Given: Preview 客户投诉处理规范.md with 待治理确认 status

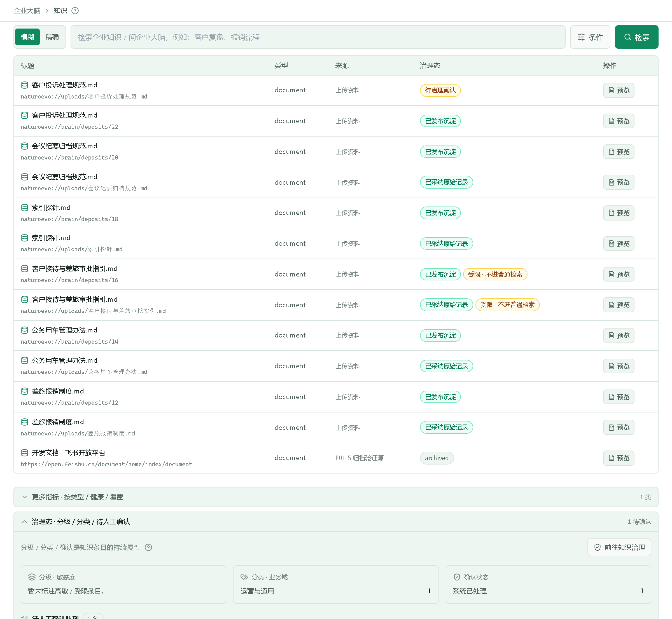Looking at the screenshot, I should pyautogui.click(x=619, y=90).
